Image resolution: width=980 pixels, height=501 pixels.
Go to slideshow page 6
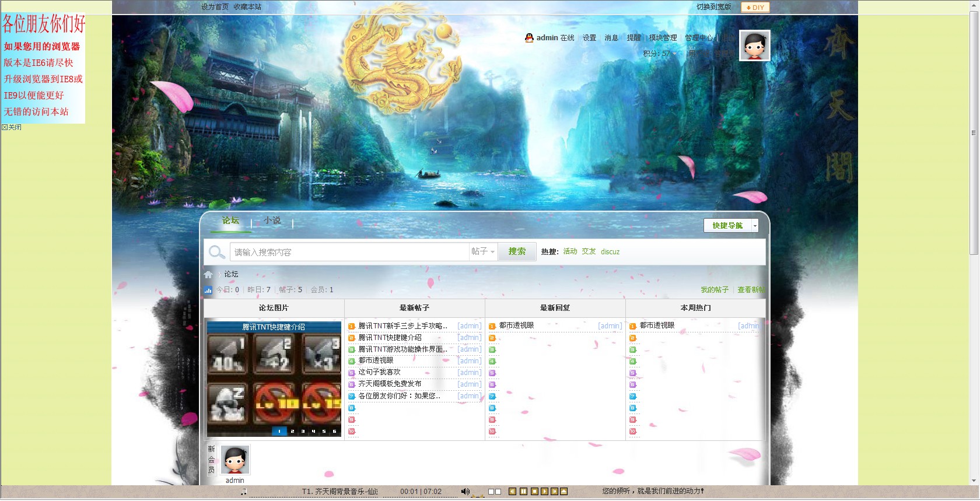pos(334,432)
